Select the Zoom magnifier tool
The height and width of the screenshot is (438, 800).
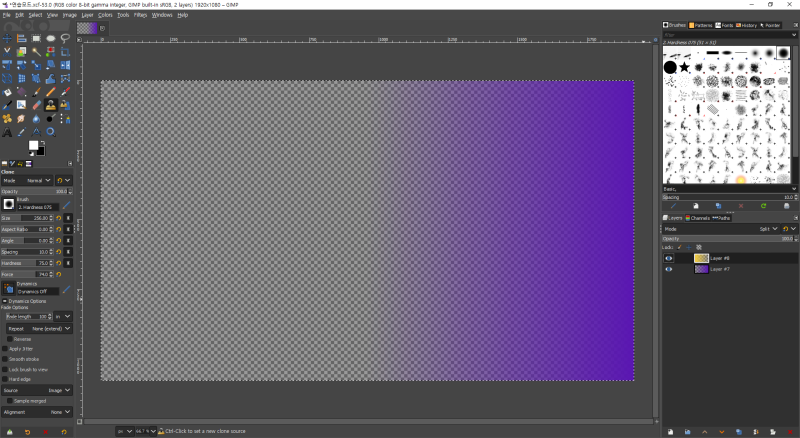[51, 132]
